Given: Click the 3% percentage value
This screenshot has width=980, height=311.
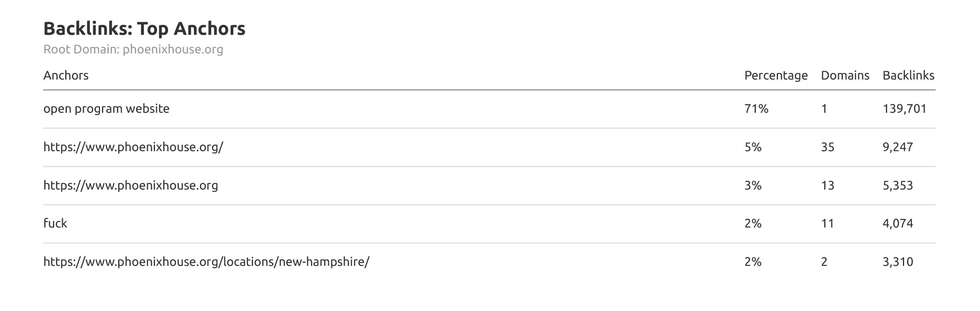Looking at the screenshot, I should tap(753, 186).
